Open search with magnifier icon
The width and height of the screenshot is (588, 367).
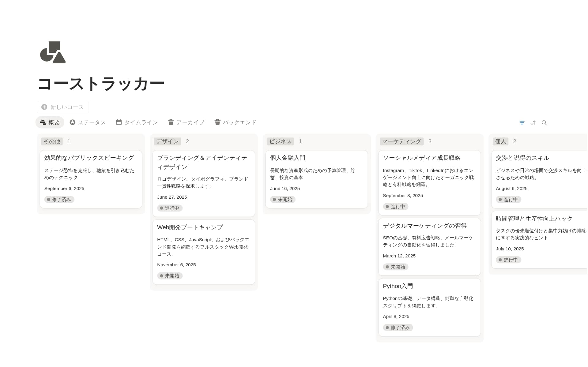[544, 122]
